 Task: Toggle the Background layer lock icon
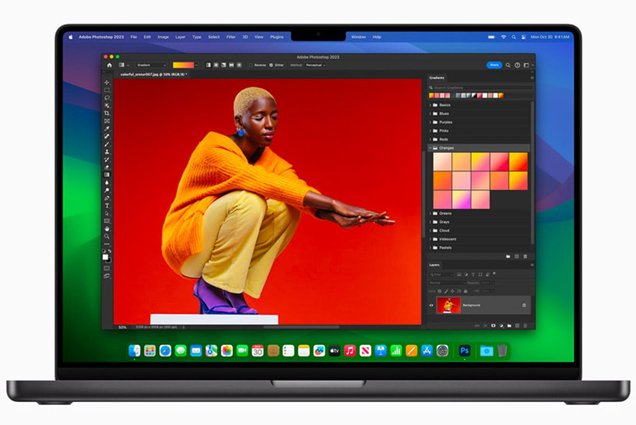(x=524, y=305)
